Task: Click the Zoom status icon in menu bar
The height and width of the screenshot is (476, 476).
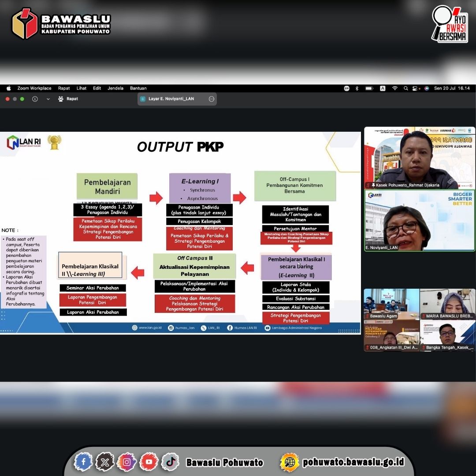Action: 346,88
